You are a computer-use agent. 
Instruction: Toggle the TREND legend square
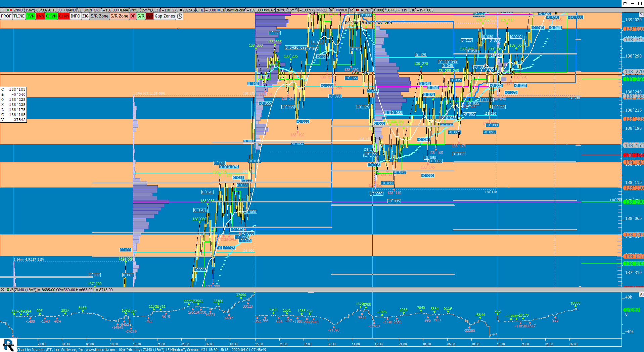[357, 10]
